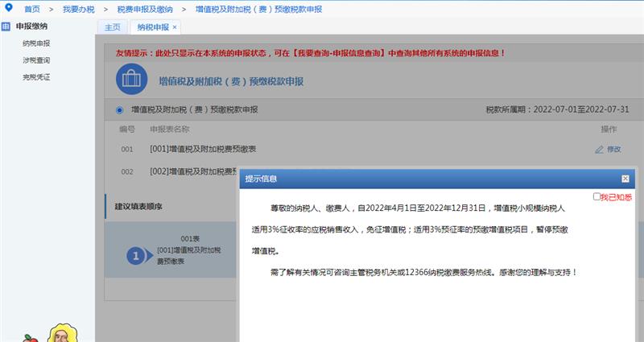Viewport: 644px width, 342px height.
Task: Select the 纳税申报 tab
Action: click(x=152, y=27)
